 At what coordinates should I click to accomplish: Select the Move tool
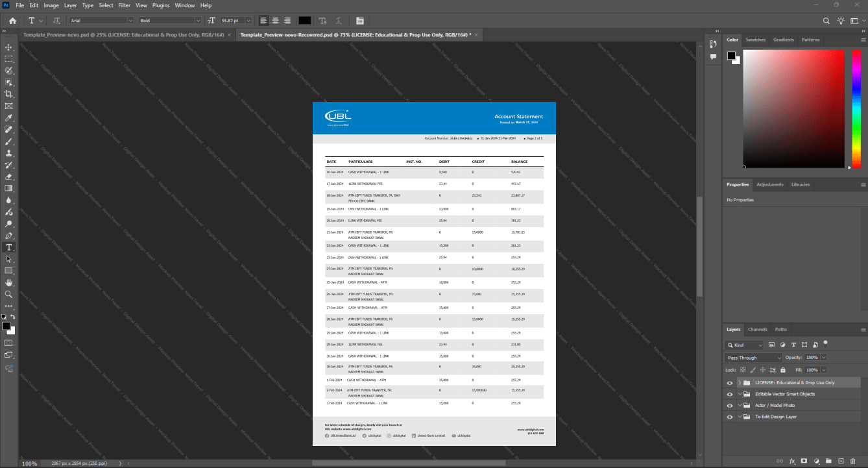coord(8,47)
